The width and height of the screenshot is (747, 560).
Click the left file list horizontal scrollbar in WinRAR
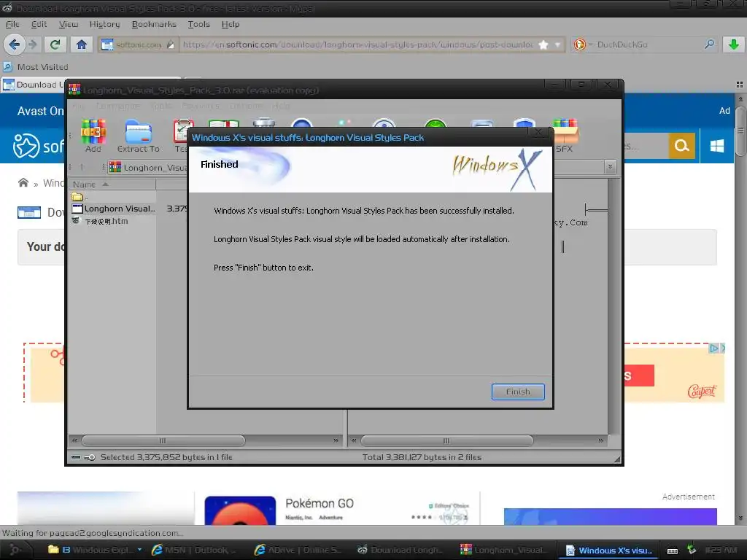163,440
